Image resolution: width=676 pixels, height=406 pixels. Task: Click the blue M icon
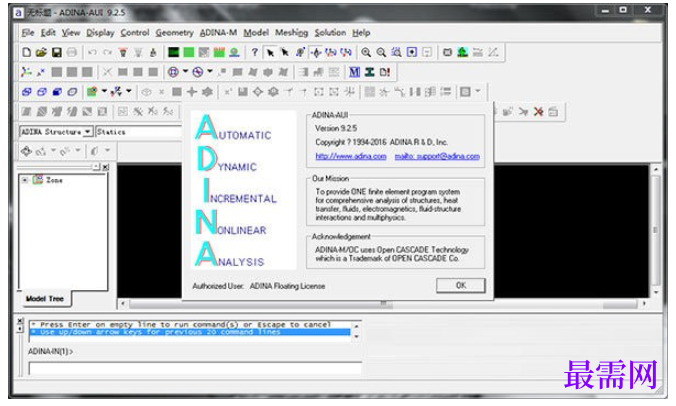(354, 72)
